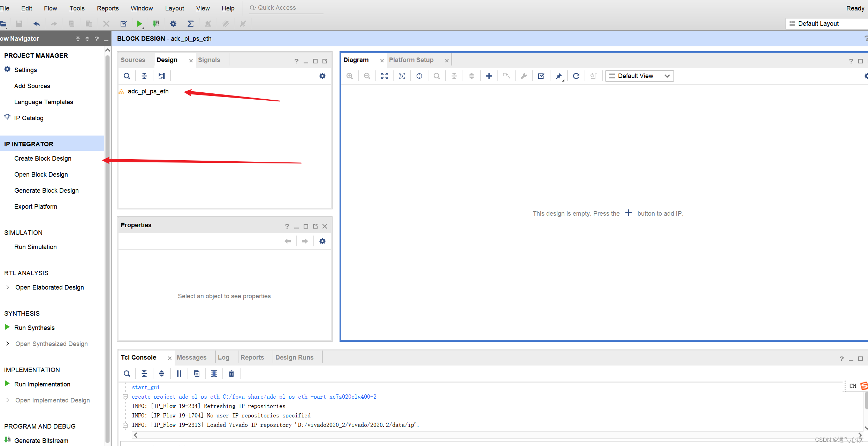Open the Flow menu

click(50, 8)
